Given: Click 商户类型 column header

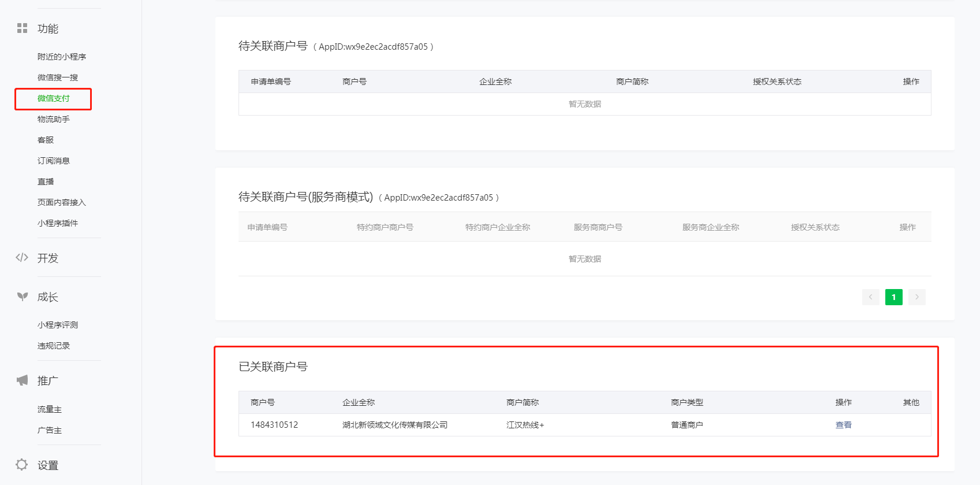Looking at the screenshot, I should pos(687,402).
